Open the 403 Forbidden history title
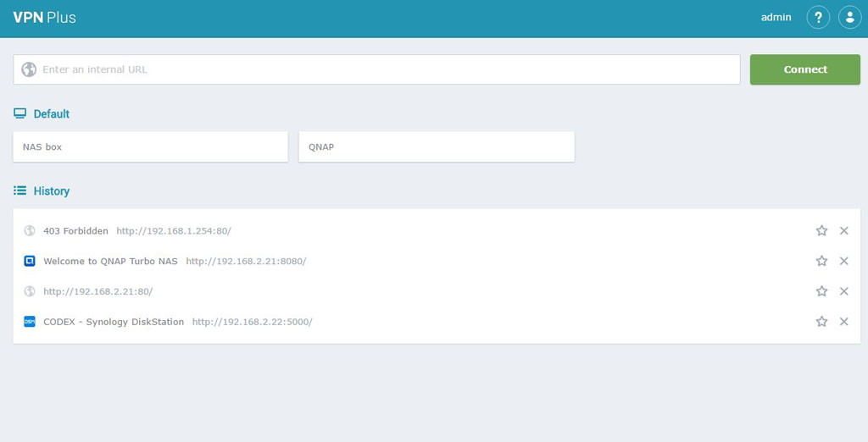The image size is (868, 442). click(x=75, y=230)
